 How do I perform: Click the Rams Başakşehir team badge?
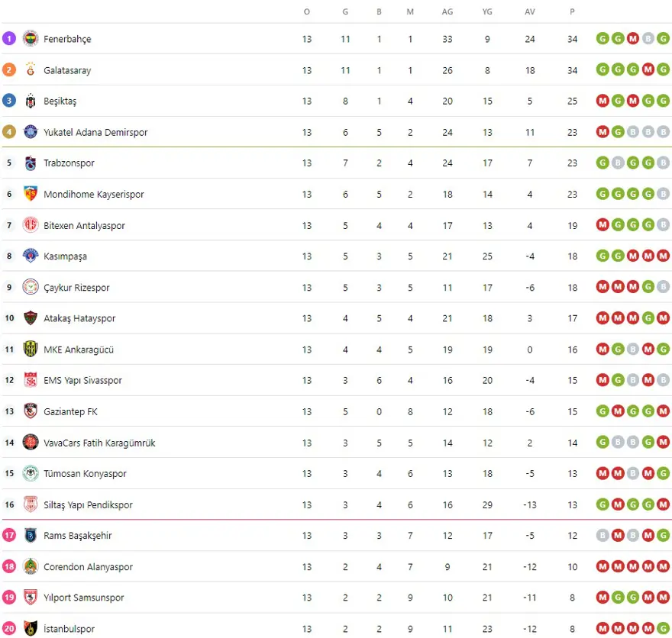[x=31, y=536]
